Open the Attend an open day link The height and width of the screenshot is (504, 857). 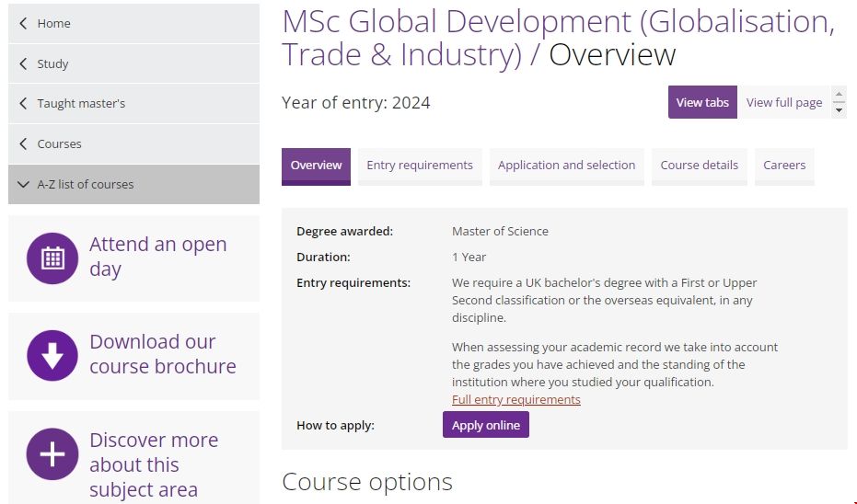157,257
